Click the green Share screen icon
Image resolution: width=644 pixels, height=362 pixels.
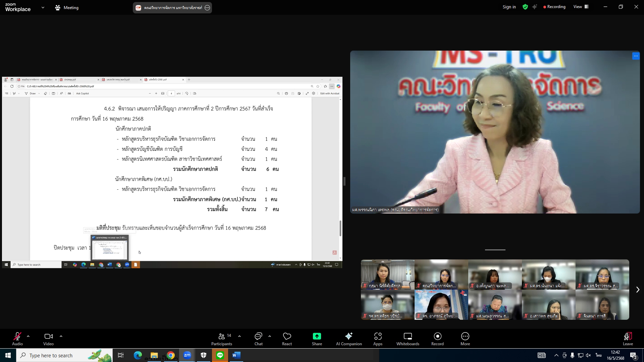click(x=317, y=336)
